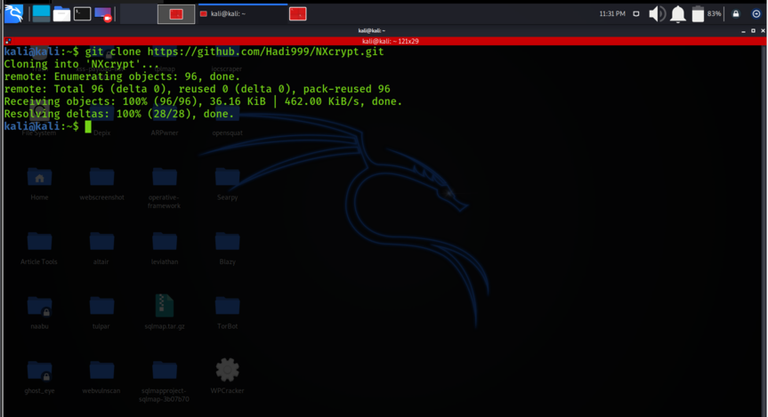
Task: Open the calendar from the 11:31 PM clock
Action: coord(612,14)
